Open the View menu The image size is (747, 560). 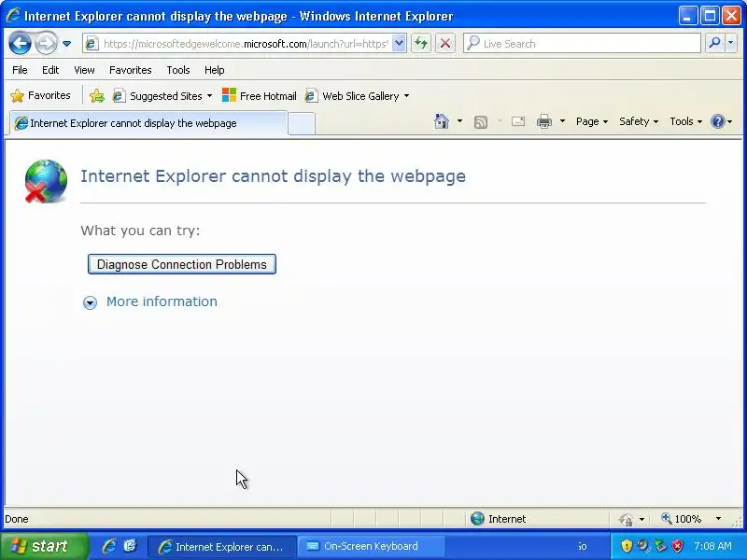84,70
